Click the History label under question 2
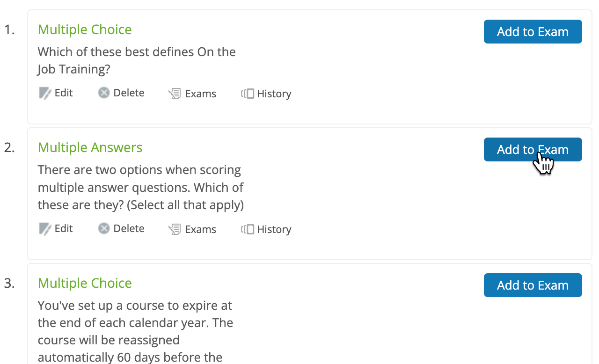The width and height of the screenshot is (599, 364). pos(274,229)
